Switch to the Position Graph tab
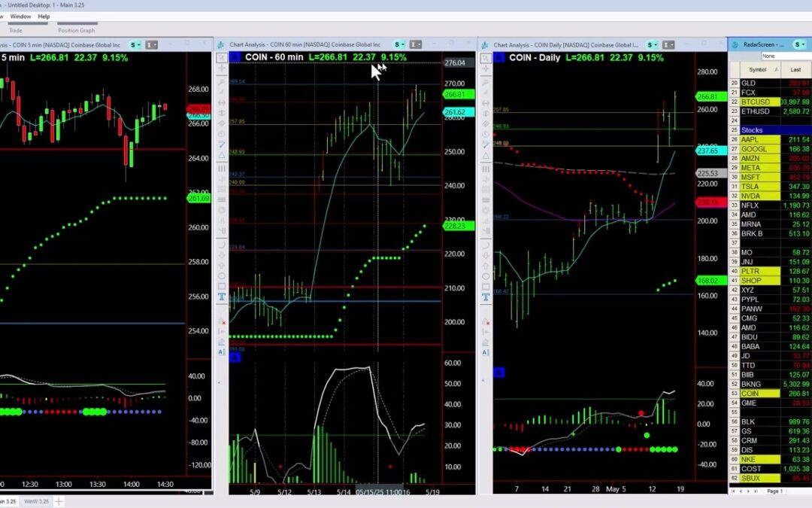Image resolution: width=812 pixels, height=508 pixels. point(76,30)
